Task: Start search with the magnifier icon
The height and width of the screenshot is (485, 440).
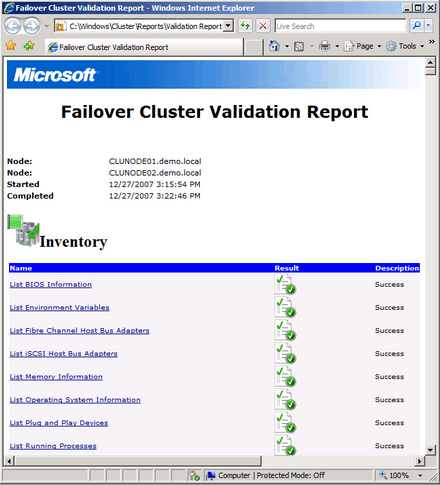Action: coord(416,26)
